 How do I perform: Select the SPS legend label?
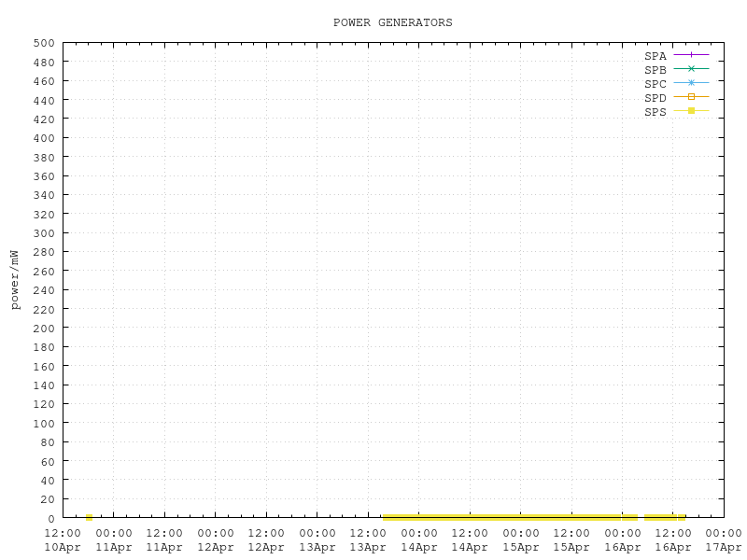tap(655, 112)
